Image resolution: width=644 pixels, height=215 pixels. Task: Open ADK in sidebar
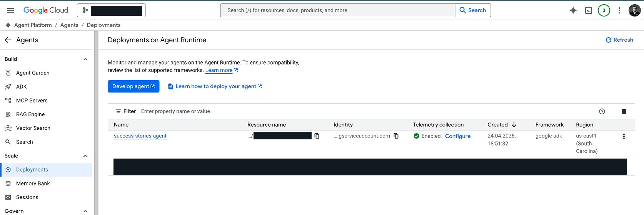pos(46,87)
